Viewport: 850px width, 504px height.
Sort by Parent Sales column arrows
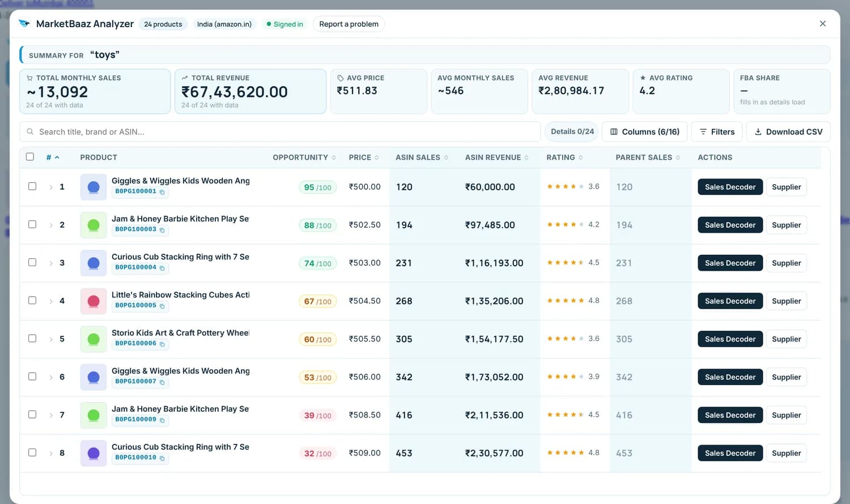click(x=678, y=157)
